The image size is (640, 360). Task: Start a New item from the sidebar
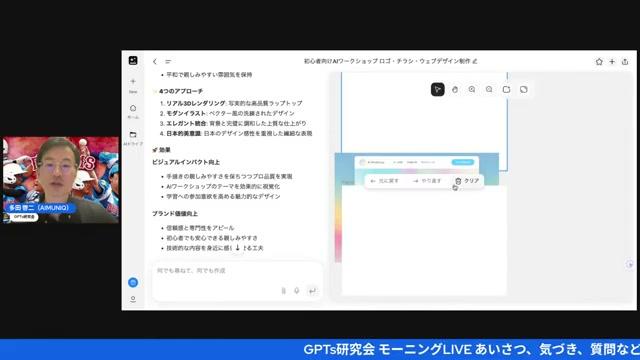coord(133,85)
